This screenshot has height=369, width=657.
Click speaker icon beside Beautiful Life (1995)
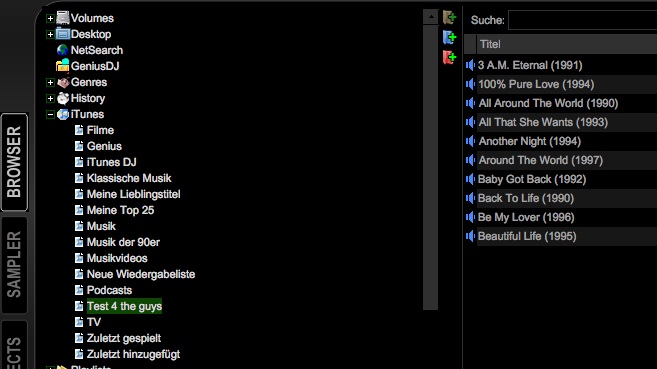[x=471, y=236]
